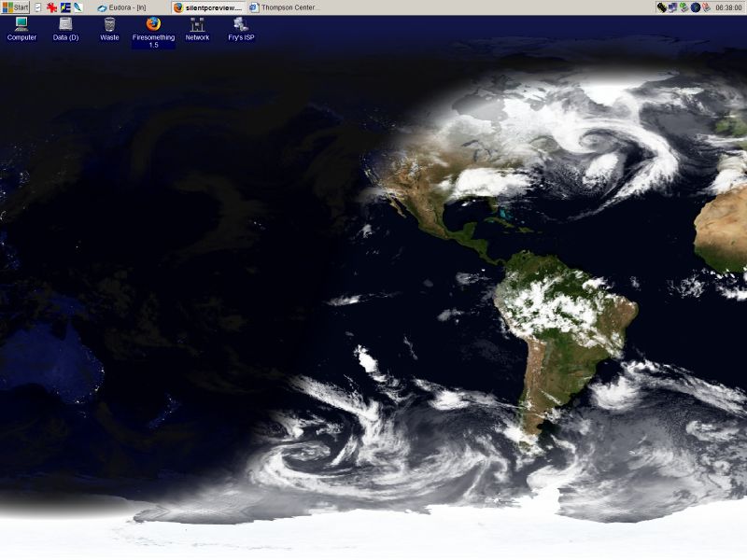Click the black tag system tray icon
The height and width of the screenshot is (560, 747).
click(662, 7)
